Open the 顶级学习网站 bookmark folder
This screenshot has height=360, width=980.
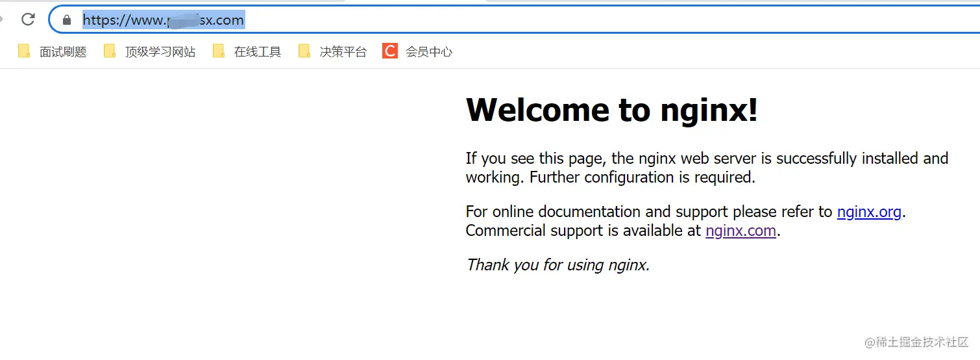tap(149, 51)
